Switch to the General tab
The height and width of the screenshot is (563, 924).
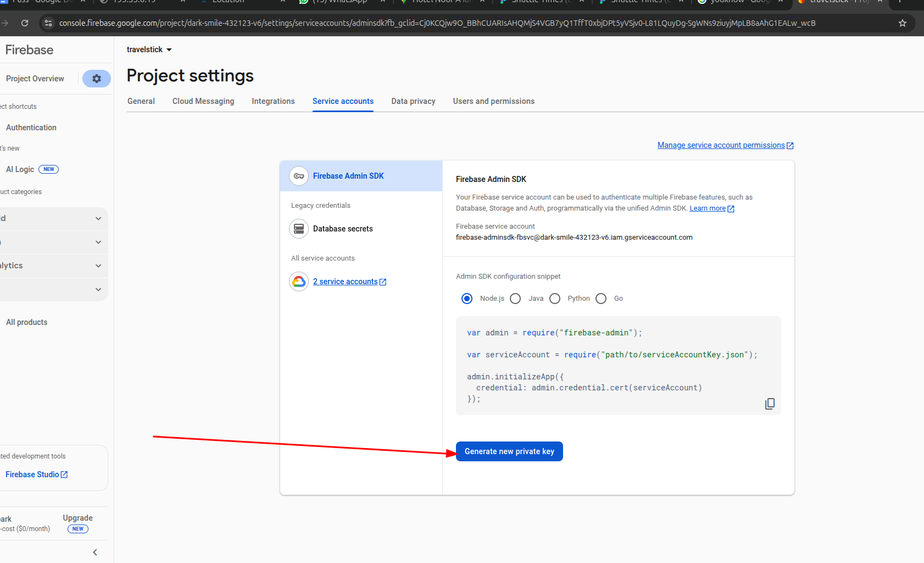141,101
